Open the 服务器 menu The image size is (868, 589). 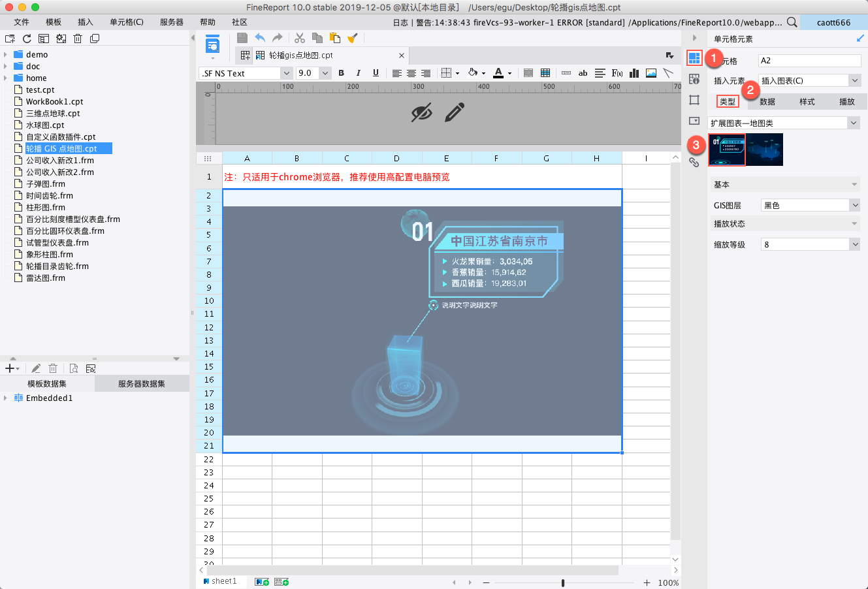click(172, 22)
